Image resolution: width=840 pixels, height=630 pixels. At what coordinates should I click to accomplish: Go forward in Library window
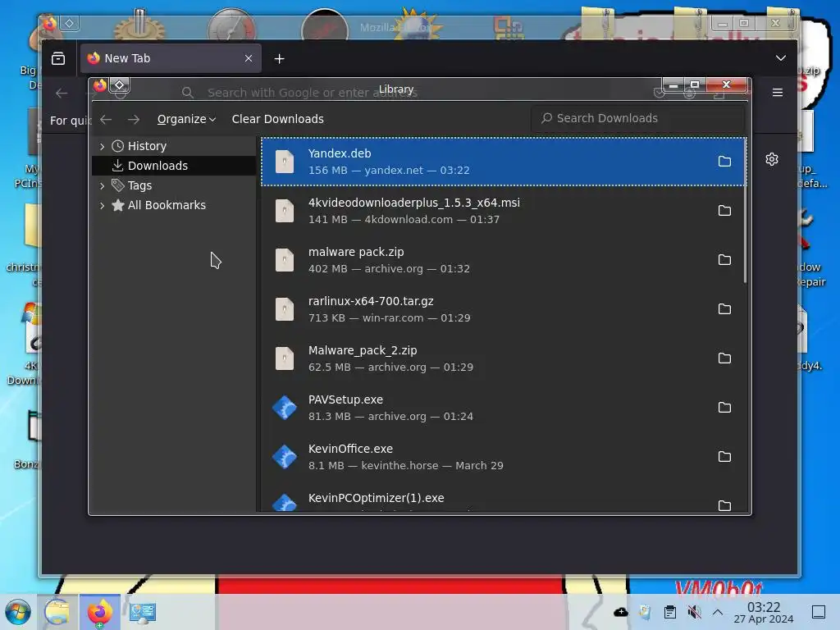134,119
